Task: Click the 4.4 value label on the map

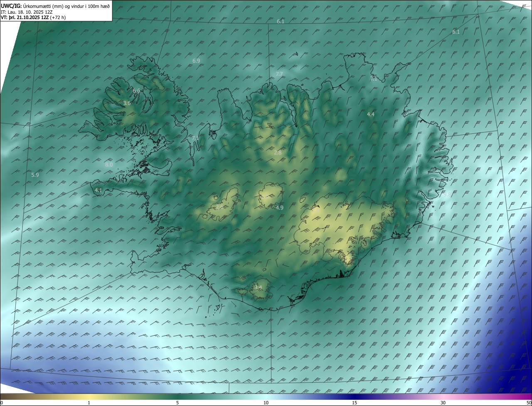Action: click(x=371, y=114)
